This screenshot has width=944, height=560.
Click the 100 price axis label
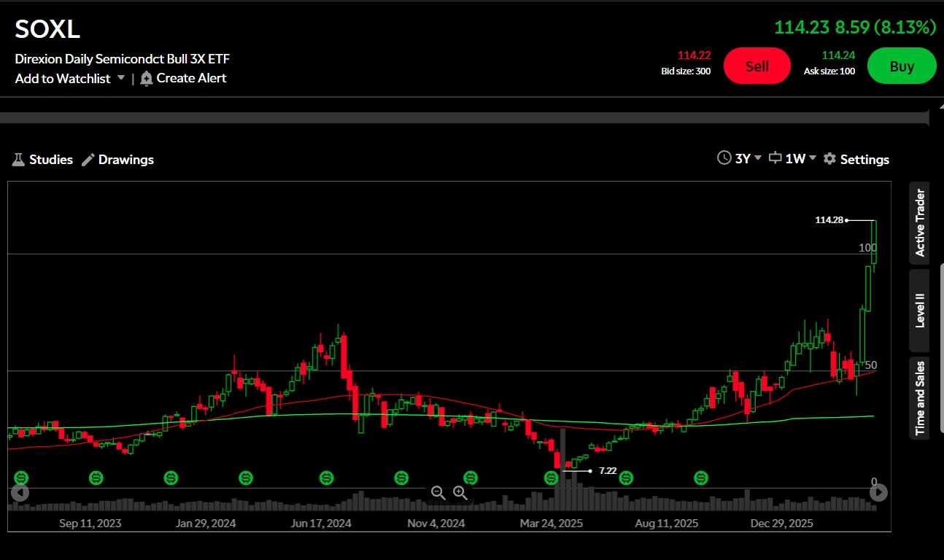click(x=867, y=248)
